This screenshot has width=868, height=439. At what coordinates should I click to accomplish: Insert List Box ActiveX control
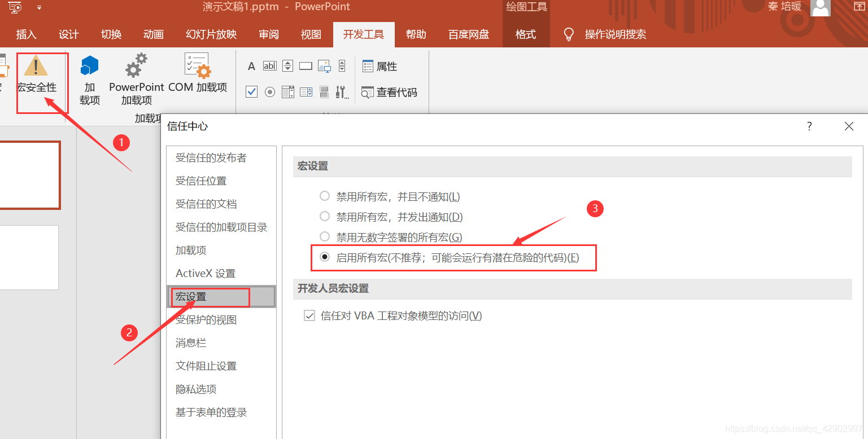click(287, 91)
